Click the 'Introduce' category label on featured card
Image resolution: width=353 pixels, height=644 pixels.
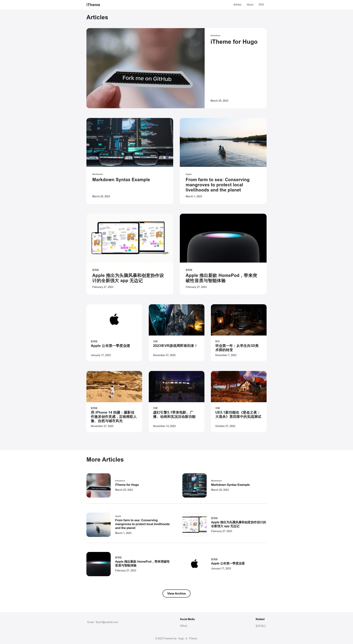tap(215, 35)
